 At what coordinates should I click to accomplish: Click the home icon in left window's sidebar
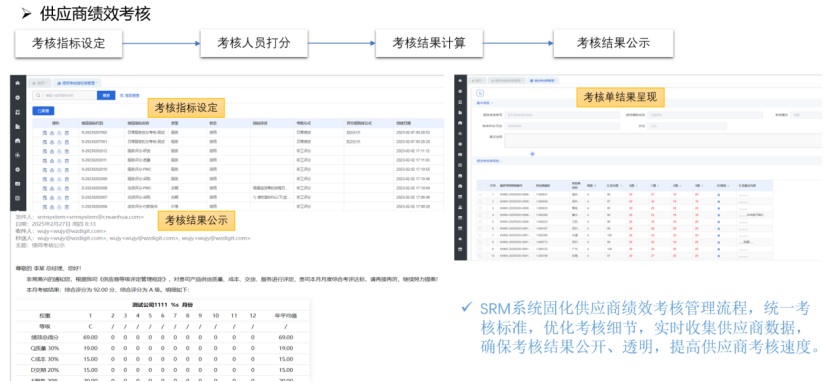[x=17, y=83]
